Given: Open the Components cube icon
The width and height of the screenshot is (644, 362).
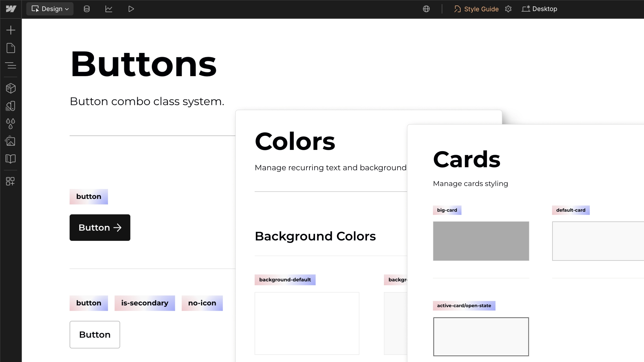Looking at the screenshot, I should pos(11,88).
